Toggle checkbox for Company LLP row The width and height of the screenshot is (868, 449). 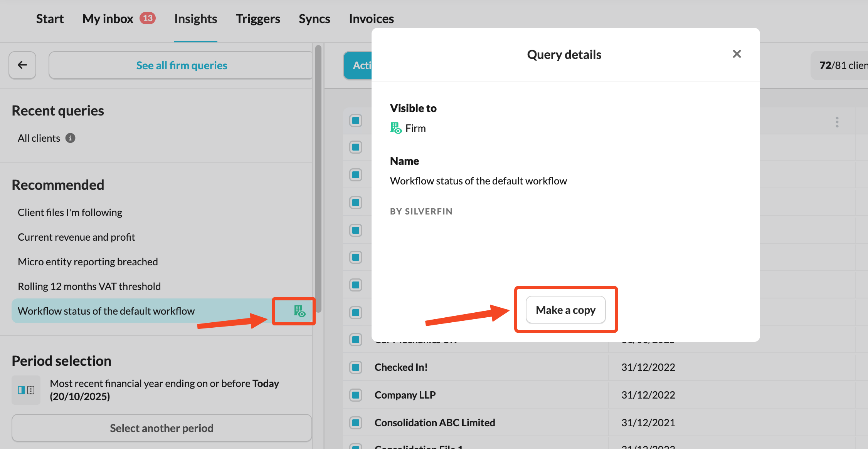click(355, 395)
